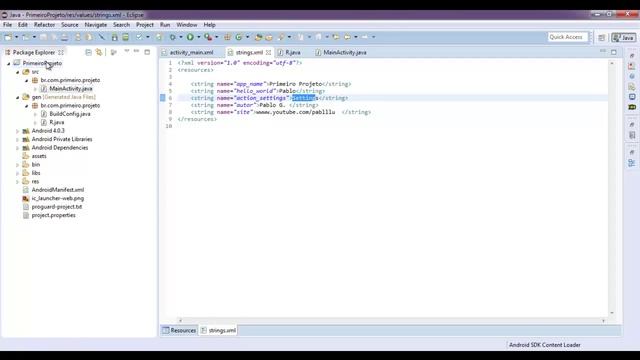
Task: Open the Package Explorer view menu
Action: coord(127,51)
